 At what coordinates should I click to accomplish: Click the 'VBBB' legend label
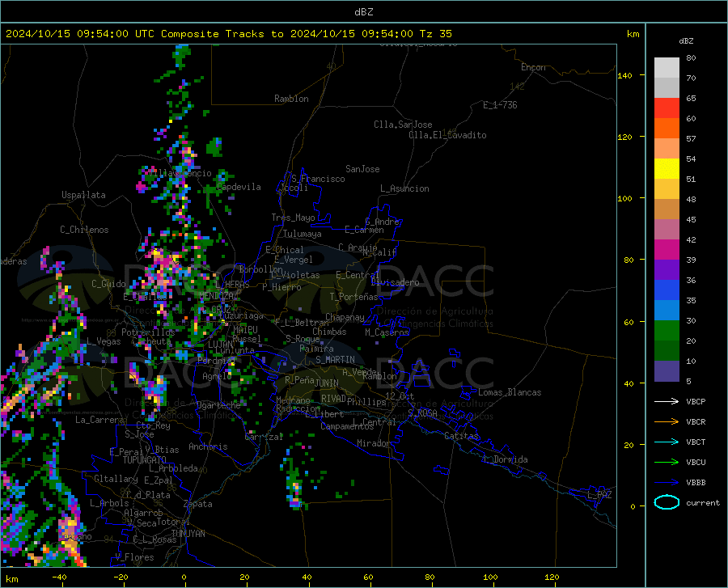[x=696, y=483]
